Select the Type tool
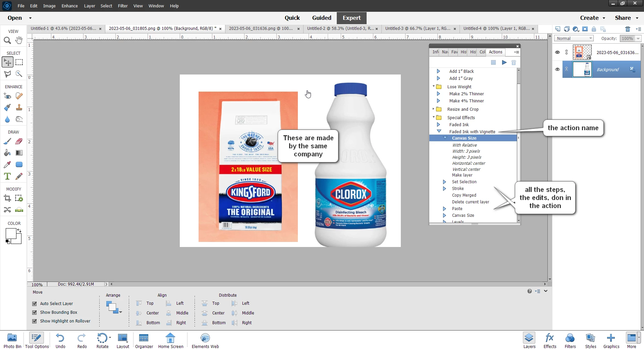Viewport: 644px width, 349px height. click(7, 176)
